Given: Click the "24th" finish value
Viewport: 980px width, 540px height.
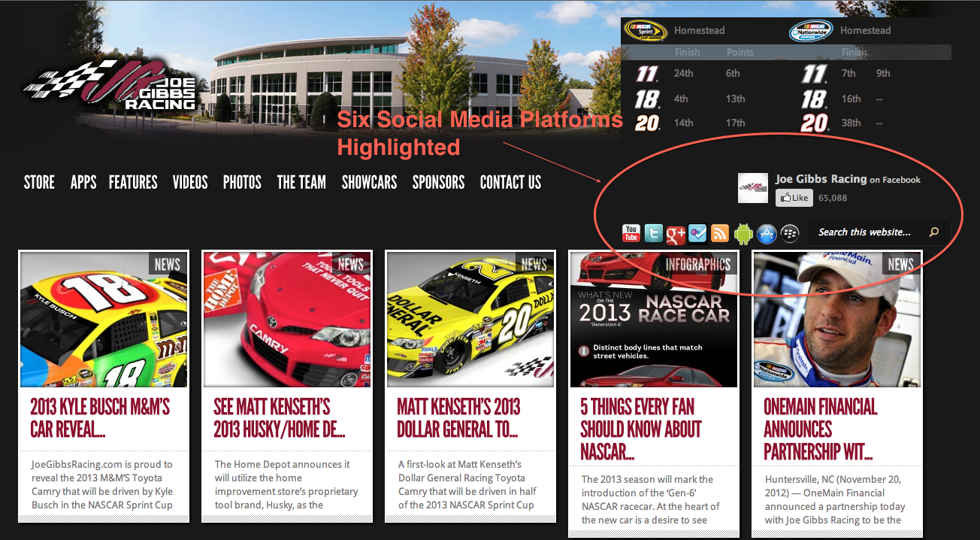Looking at the screenshot, I should (x=684, y=74).
